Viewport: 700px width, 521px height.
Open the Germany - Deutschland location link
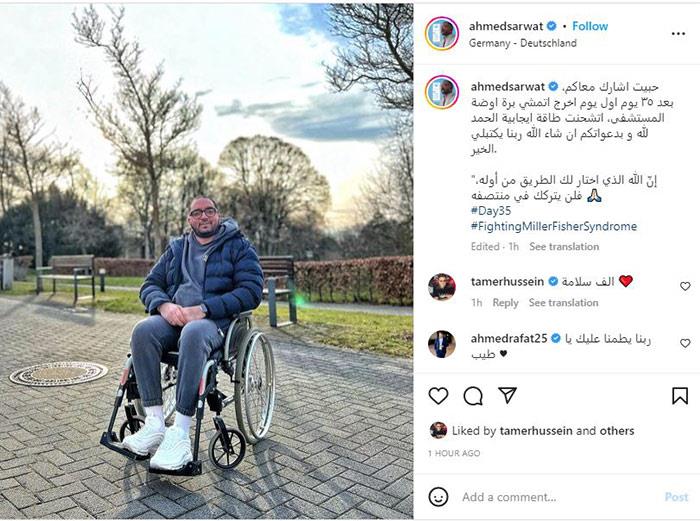tap(522, 43)
